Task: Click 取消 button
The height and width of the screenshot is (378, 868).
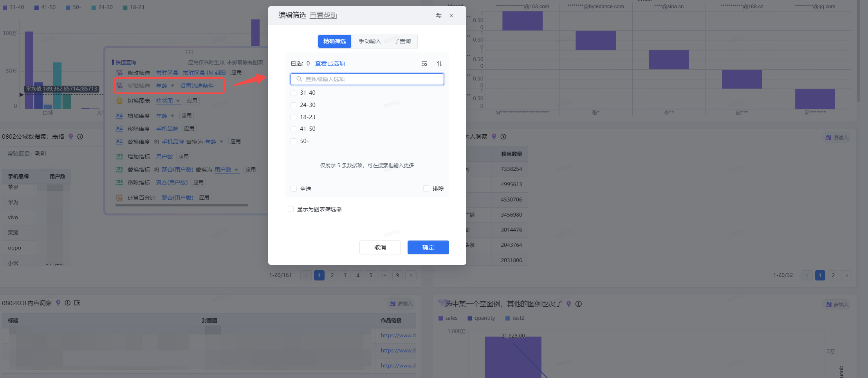Action: [x=380, y=248]
